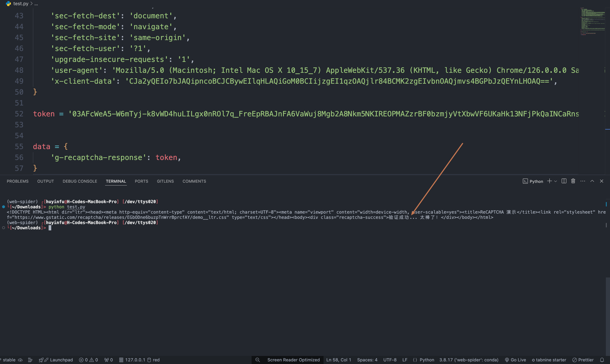Add a new terminal with plus icon
The height and width of the screenshot is (364, 610).
tap(549, 181)
